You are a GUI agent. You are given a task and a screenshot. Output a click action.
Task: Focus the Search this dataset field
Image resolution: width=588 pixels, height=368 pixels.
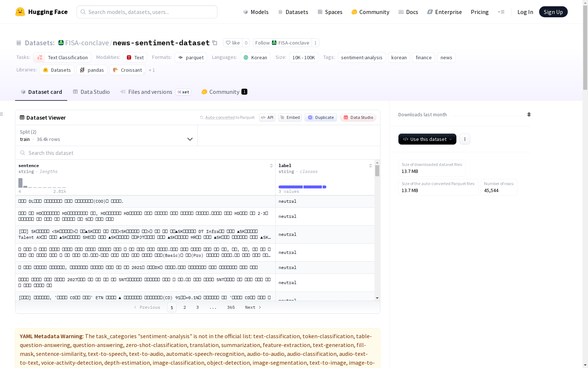pos(198,153)
